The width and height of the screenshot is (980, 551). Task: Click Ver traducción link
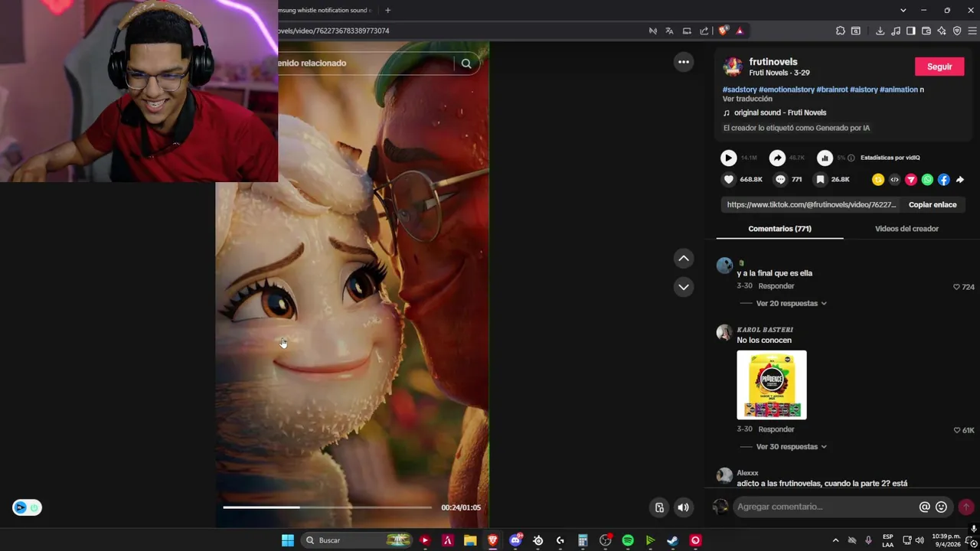(747, 99)
